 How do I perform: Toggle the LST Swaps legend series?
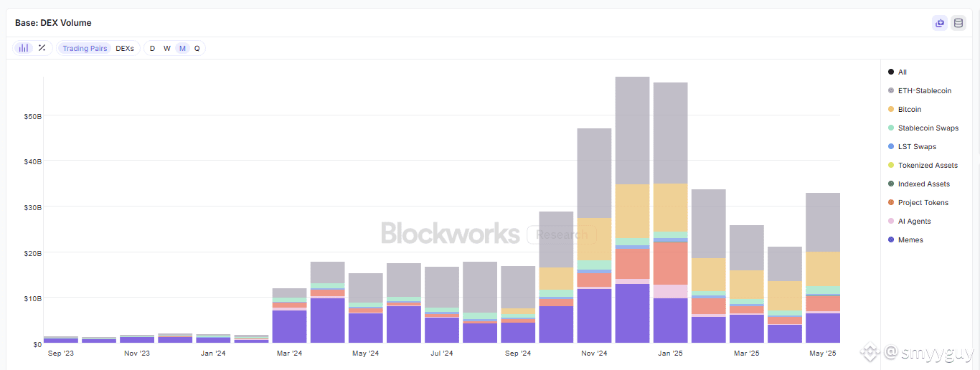[x=912, y=146]
